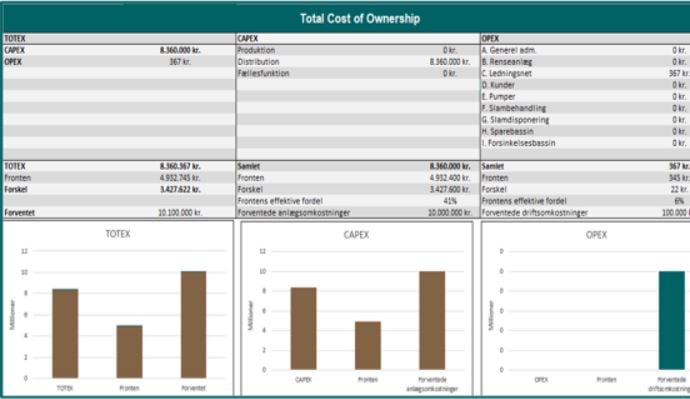Click the 22 kr. OPEX Forskel value

[680, 190]
